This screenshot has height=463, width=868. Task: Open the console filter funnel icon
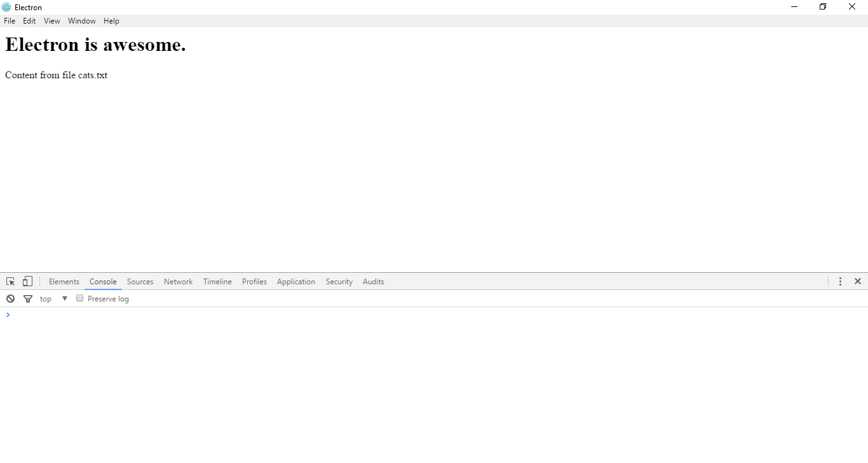click(28, 299)
